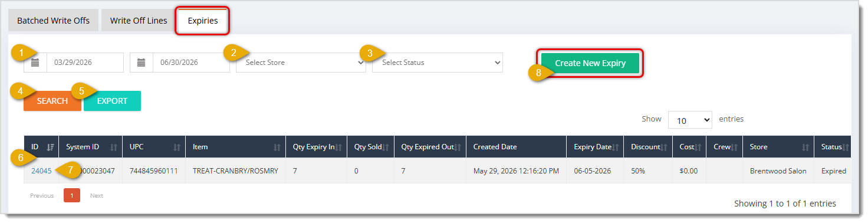Click the EXPORT button
The image size is (868, 223).
(112, 101)
